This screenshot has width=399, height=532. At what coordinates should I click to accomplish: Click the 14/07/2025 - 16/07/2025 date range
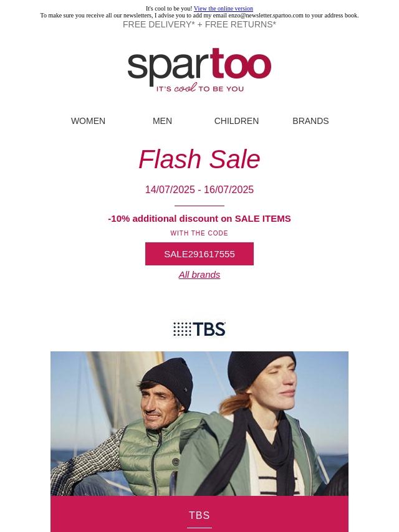[199, 189]
